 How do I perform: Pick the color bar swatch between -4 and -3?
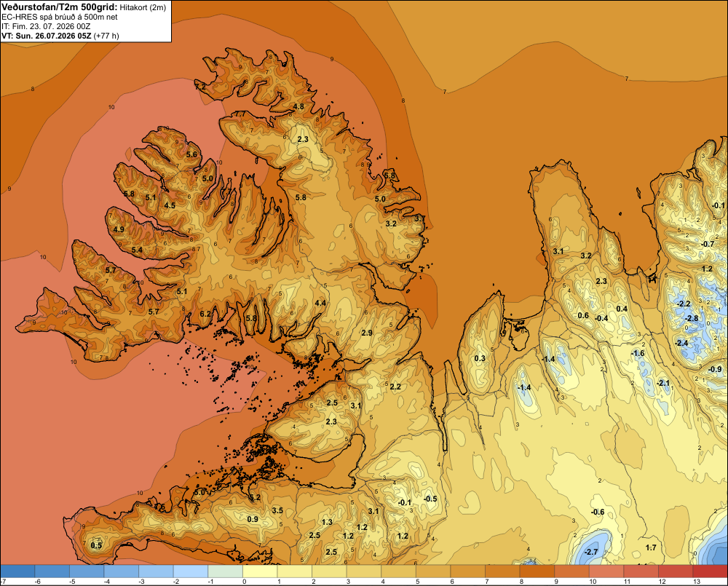[122, 571]
